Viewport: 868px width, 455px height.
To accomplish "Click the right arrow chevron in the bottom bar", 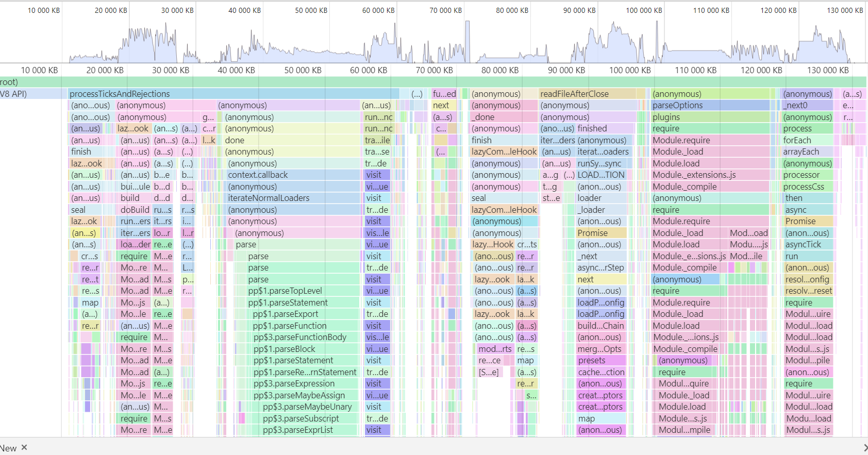I will [864, 448].
